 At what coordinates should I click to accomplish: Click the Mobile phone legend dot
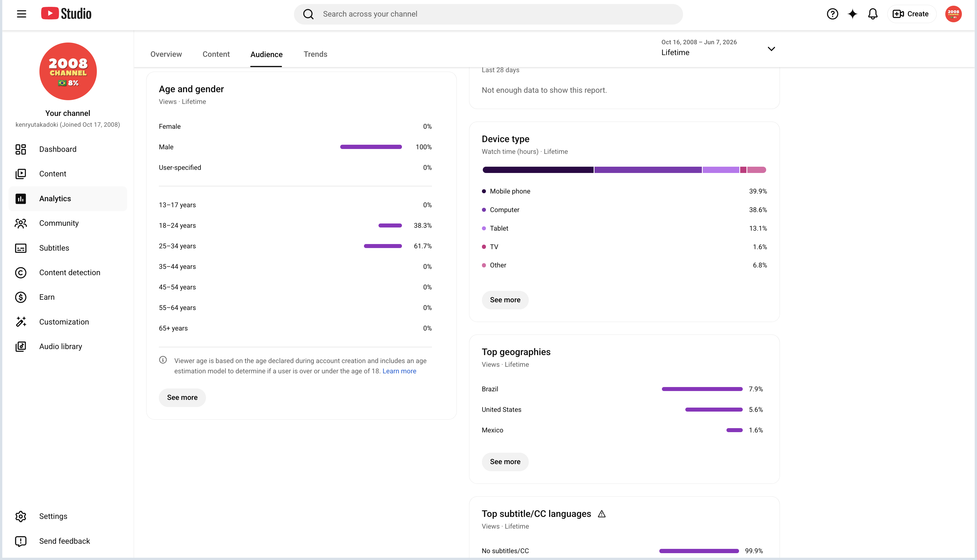tap(484, 192)
